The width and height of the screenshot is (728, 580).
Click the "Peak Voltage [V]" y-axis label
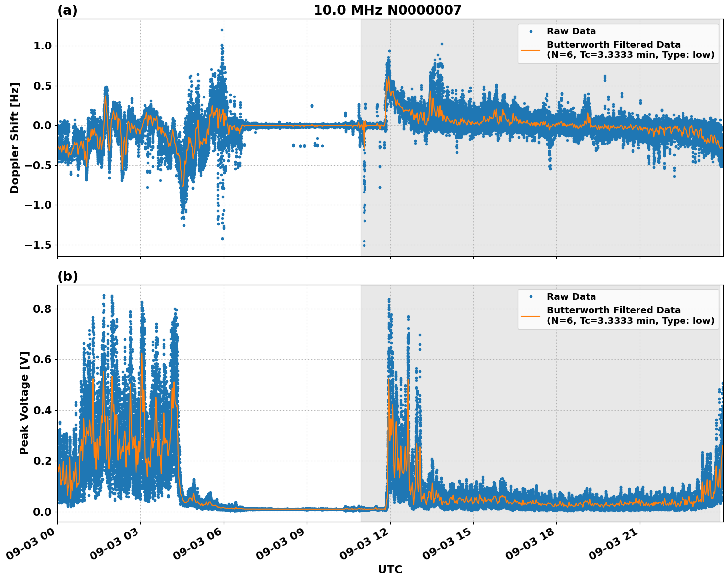[24, 403]
